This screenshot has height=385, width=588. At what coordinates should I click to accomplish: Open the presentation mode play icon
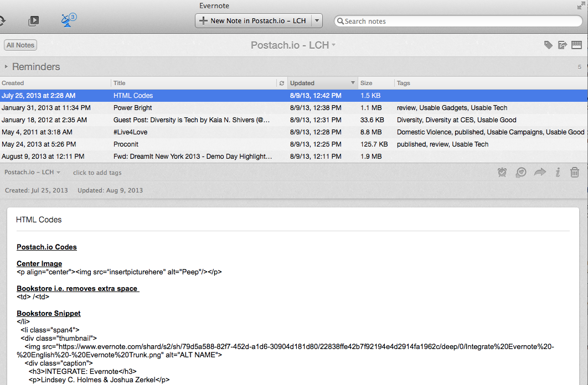pyautogui.click(x=34, y=21)
